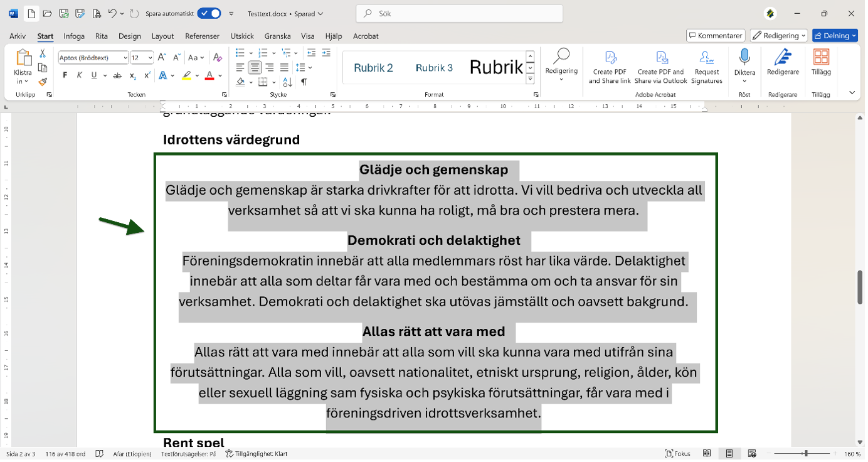Image resolution: width=868 pixels, height=462 pixels.
Task: Create a new blank document from quick access
Action: (x=31, y=13)
